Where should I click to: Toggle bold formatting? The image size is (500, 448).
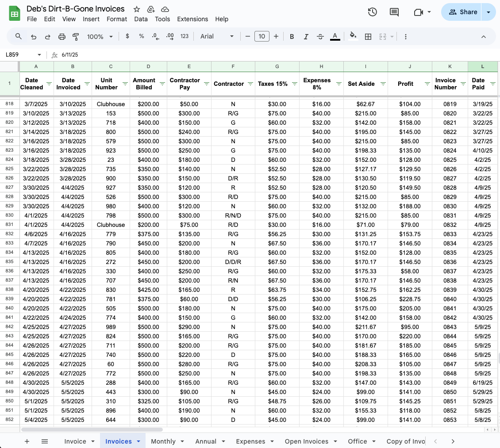[292, 36]
